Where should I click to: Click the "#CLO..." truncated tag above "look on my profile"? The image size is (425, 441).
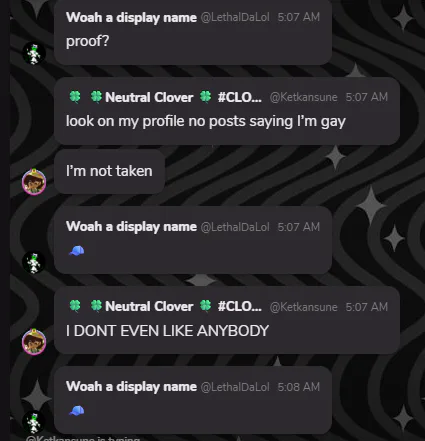click(x=239, y=97)
